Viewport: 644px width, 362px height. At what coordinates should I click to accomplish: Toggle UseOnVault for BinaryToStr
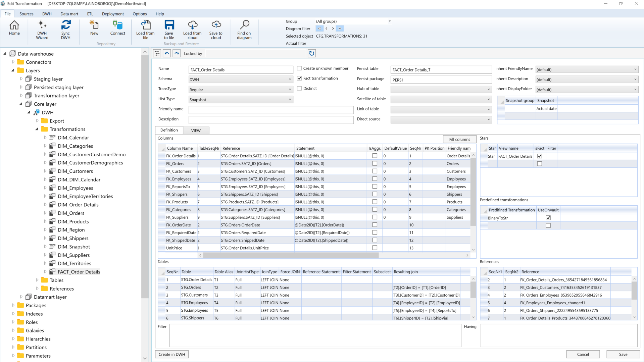[x=548, y=218]
